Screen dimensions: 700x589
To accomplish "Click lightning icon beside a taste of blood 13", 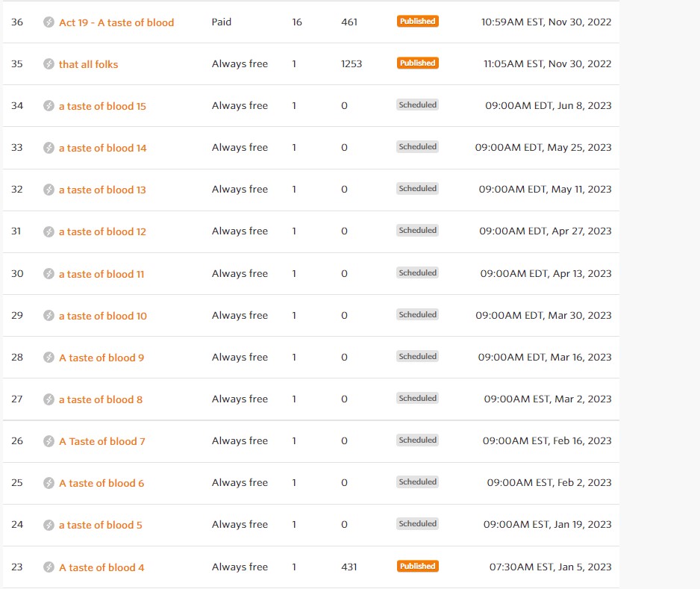I will click(x=49, y=190).
